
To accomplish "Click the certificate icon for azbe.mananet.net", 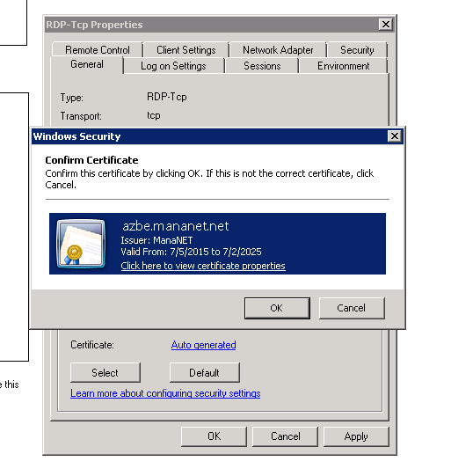I will (x=81, y=244).
